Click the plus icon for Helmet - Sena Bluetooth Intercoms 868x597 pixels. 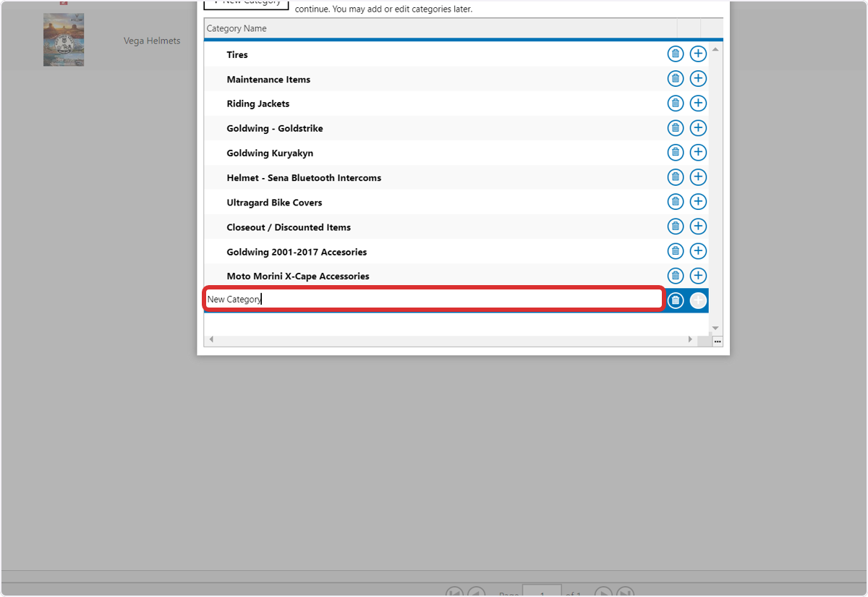(x=698, y=177)
